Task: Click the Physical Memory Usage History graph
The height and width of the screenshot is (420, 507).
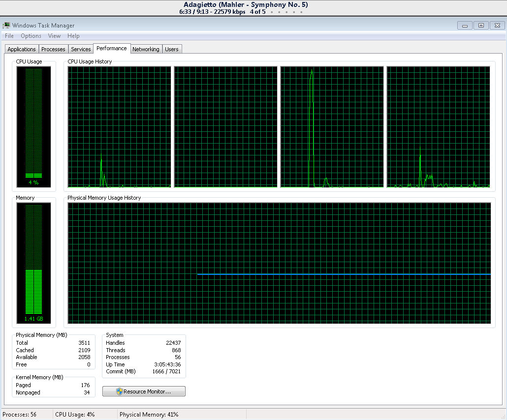Action: (280, 263)
